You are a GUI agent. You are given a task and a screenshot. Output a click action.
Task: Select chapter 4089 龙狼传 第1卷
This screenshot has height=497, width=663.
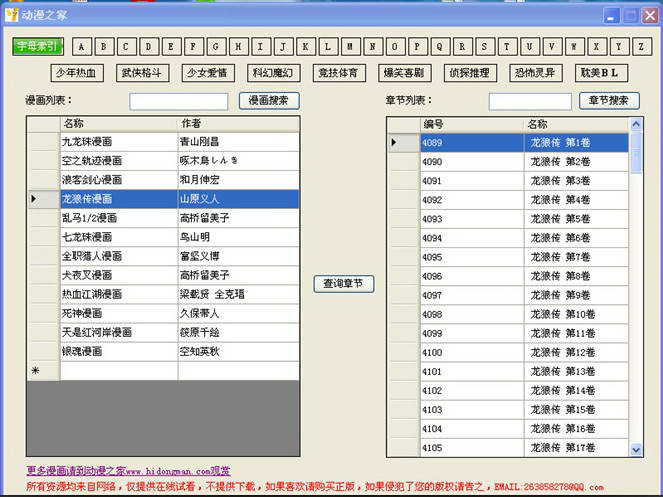[x=508, y=143]
